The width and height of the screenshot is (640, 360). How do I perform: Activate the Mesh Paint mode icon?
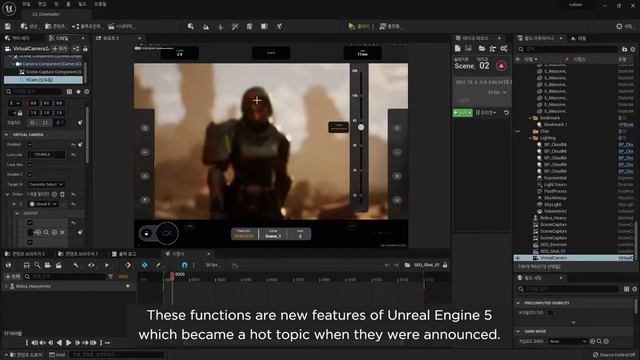click(235, 27)
